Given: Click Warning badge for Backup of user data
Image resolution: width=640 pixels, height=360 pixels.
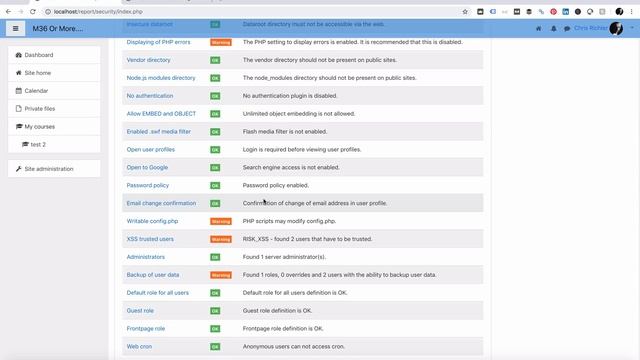Looking at the screenshot, I should click(221, 276).
